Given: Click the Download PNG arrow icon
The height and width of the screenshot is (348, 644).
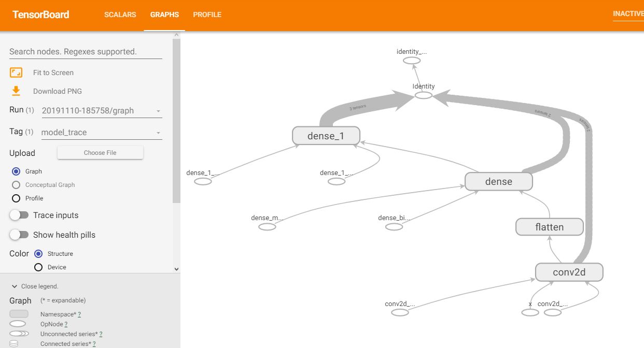Looking at the screenshot, I should point(16,91).
